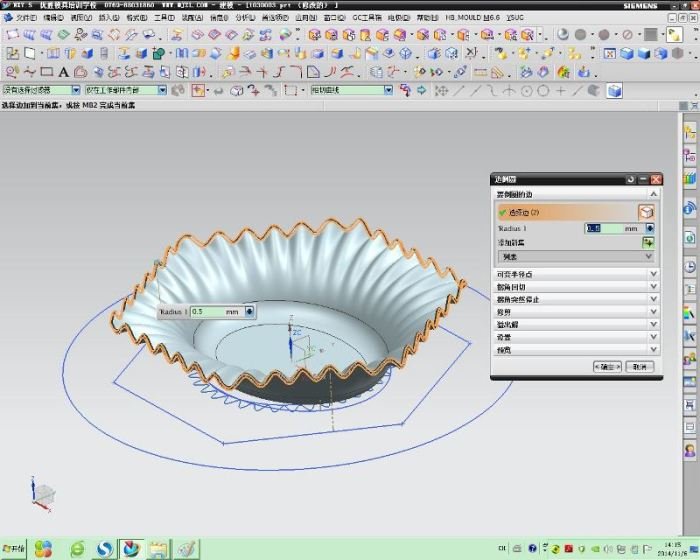The image size is (700, 560).
Task: Open the on-screen Radius 1 options arrow
Action: coord(249,312)
